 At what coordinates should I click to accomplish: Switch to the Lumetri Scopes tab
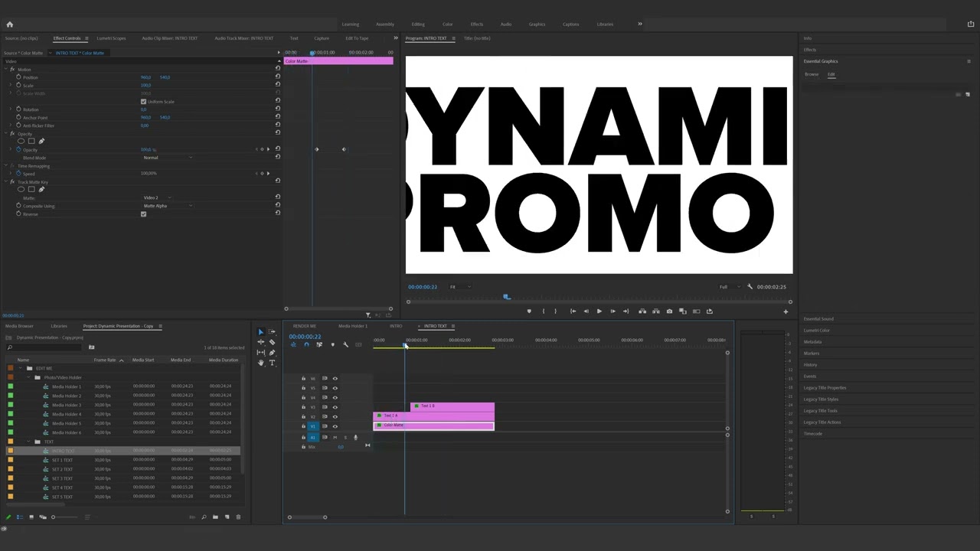coord(111,38)
